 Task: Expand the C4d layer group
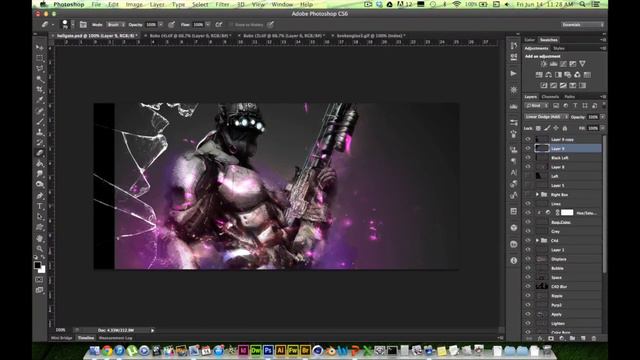coord(537,240)
